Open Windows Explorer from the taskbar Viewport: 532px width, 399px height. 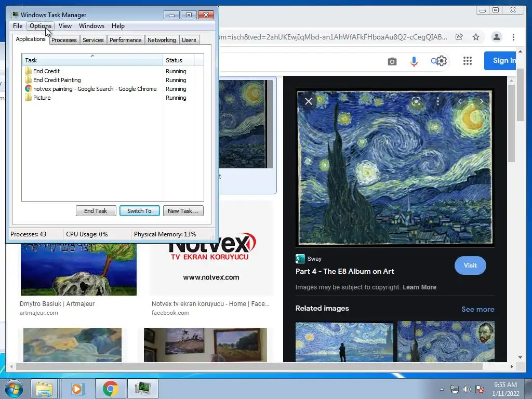[44, 389]
